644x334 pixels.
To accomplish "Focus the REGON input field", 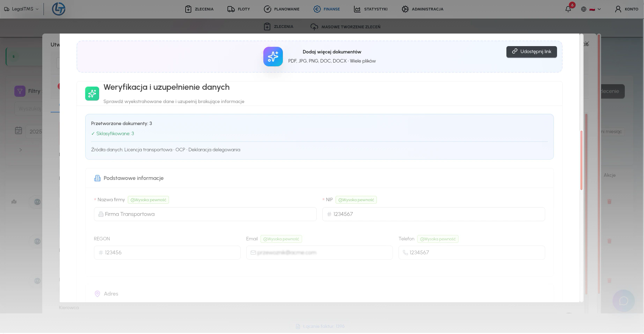I will tap(167, 253).
